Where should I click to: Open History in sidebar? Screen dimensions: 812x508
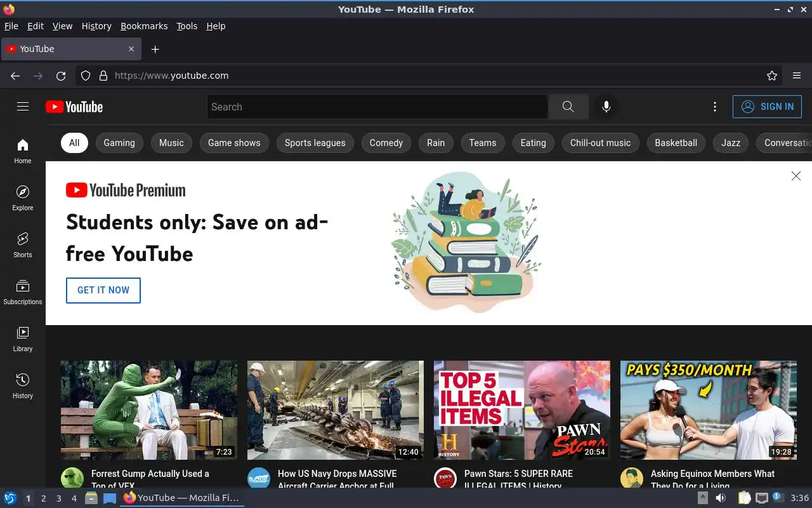tap(23, 386)
